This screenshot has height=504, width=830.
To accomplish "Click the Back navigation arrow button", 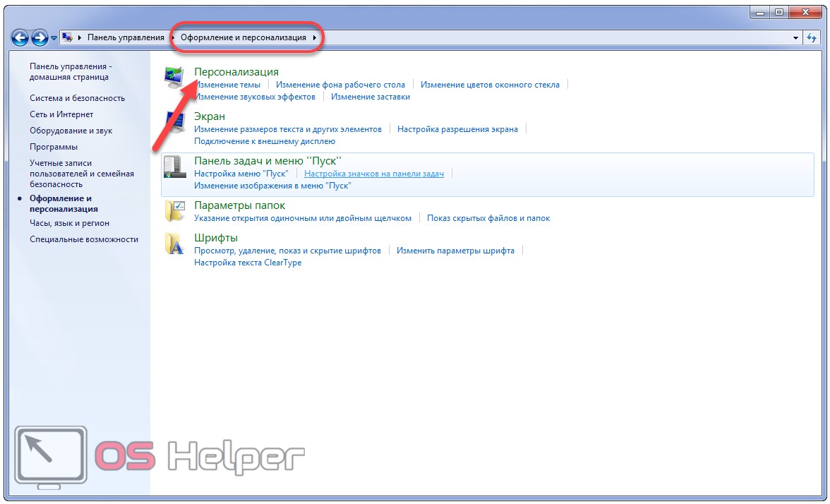I will (x=20, y=37).
